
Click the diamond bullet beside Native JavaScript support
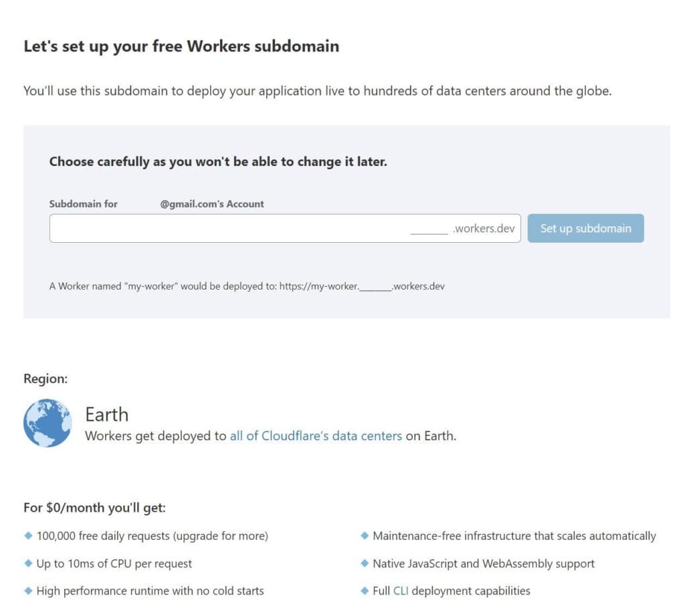365,563
